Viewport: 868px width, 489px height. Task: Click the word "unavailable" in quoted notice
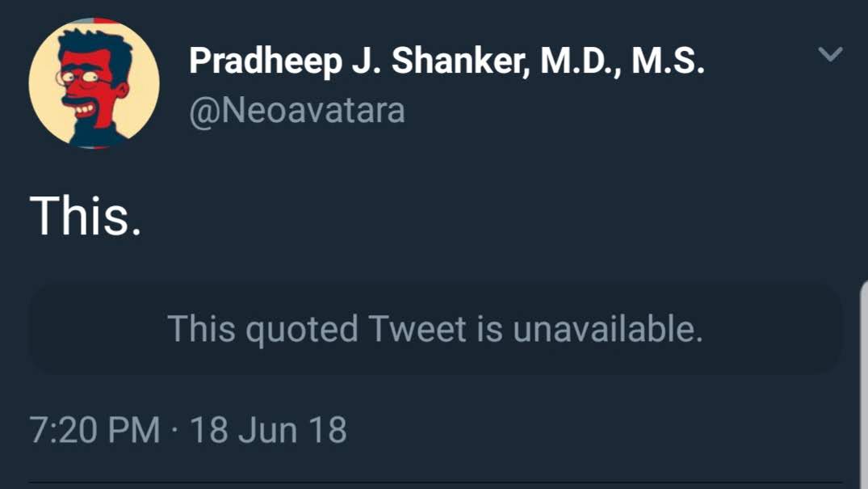coord(606,329)
